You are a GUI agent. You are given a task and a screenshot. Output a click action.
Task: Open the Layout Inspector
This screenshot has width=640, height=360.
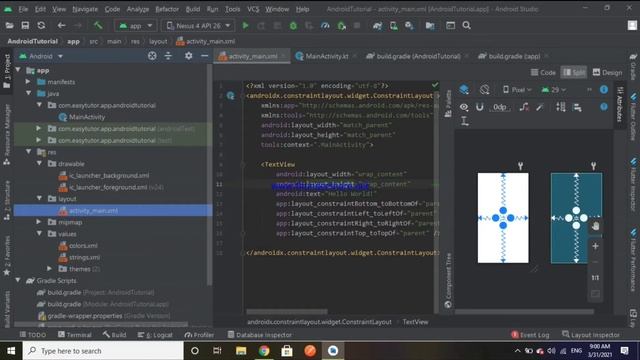[591, 335]
